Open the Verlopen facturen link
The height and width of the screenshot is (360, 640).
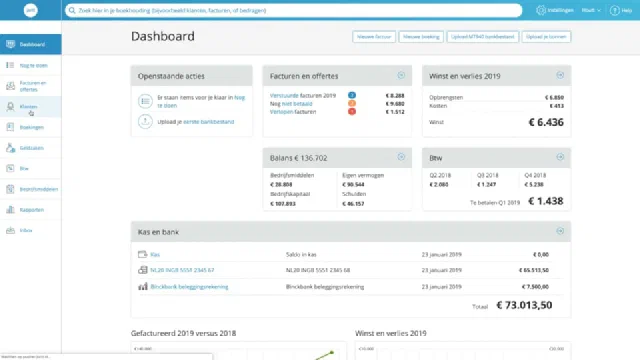click(x=282, y=112)
